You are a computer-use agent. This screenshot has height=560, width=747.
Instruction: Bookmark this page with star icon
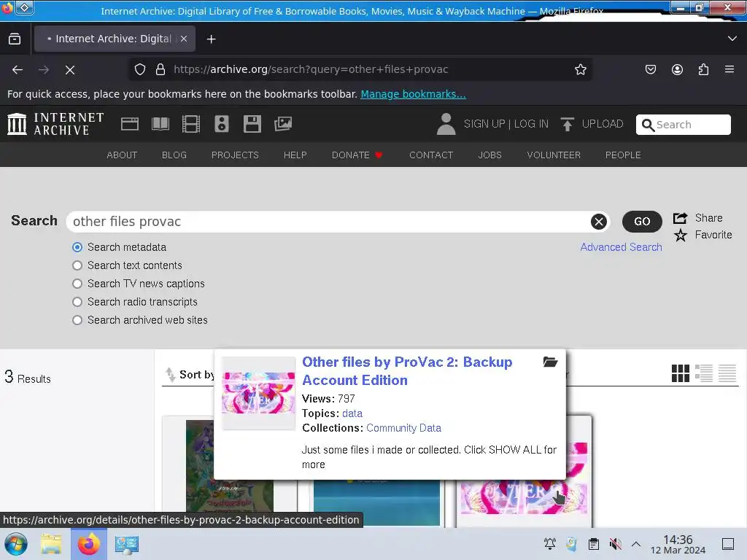tap(580, 69)
